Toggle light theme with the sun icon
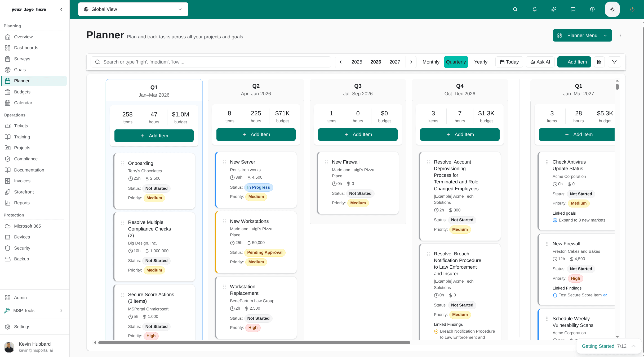 [x=612, y=9]
